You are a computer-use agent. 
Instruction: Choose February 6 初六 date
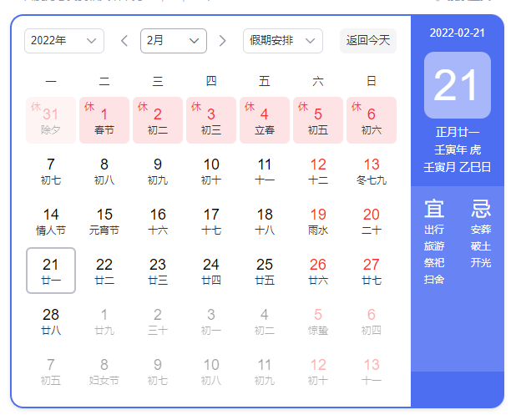(x=372, y=120)
